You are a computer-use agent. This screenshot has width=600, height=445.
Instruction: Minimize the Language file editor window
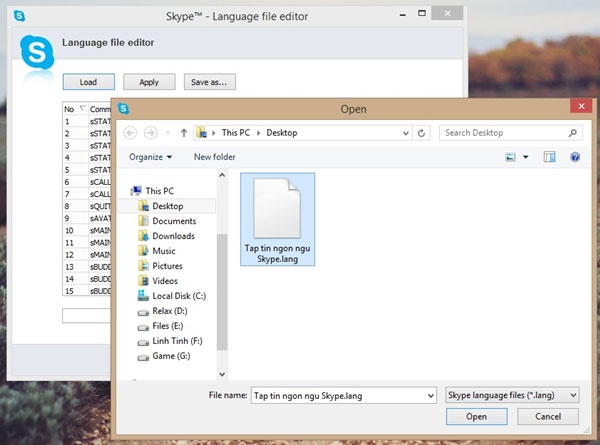coord(403,15)
